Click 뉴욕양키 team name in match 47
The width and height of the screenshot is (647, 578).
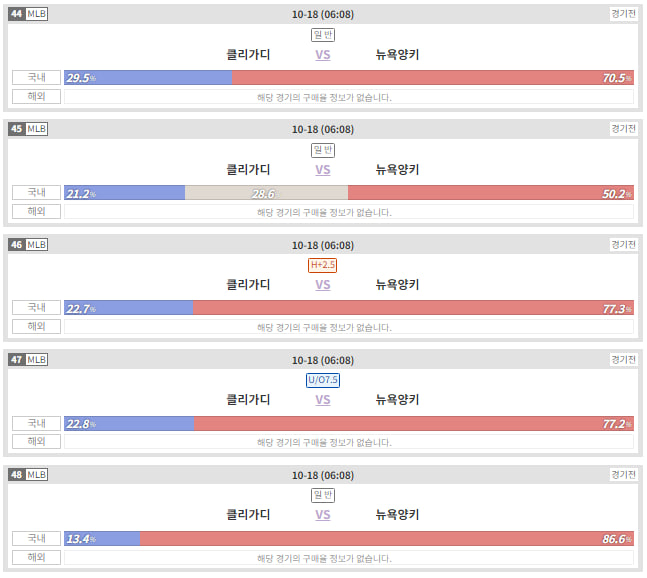click(397, 399)
